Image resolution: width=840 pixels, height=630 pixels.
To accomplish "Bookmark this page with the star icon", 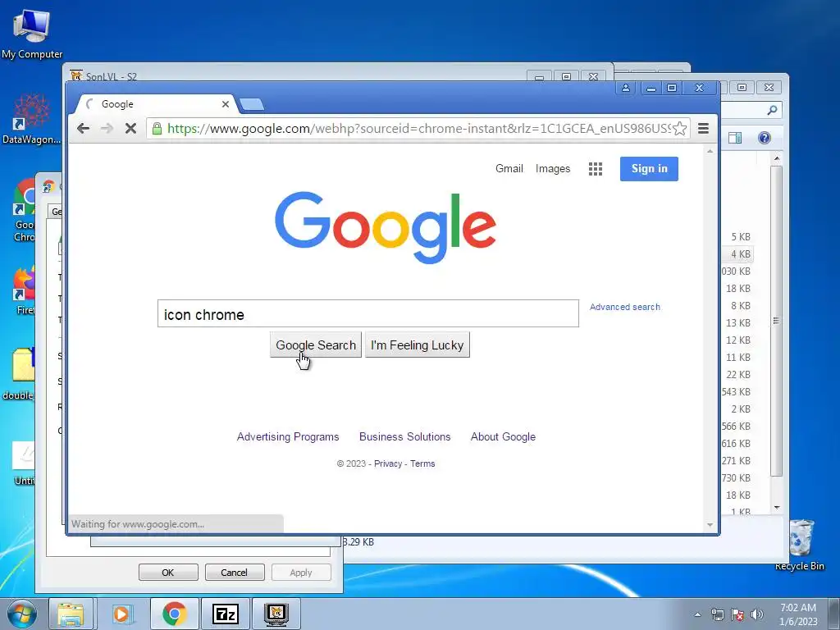I will (x=679, y=129).
